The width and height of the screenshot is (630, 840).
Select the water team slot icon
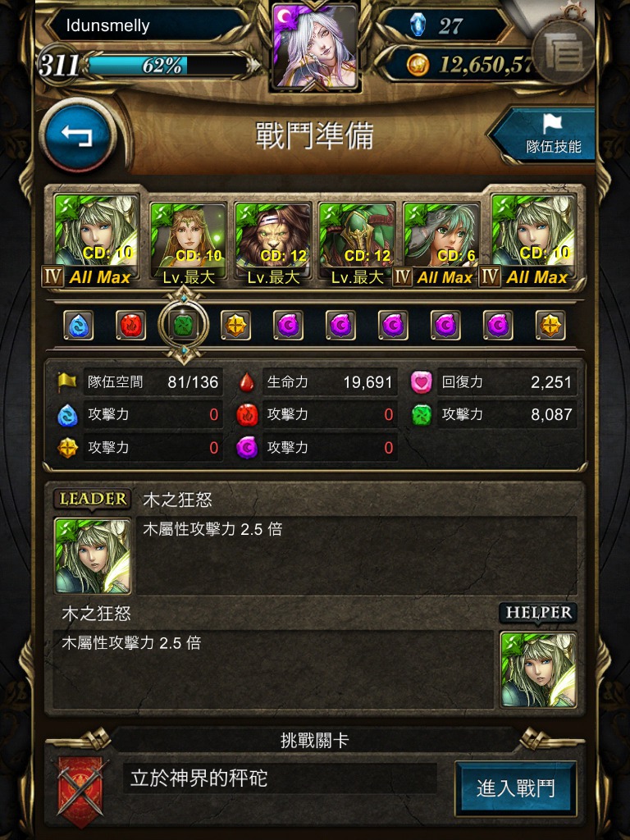78,325
